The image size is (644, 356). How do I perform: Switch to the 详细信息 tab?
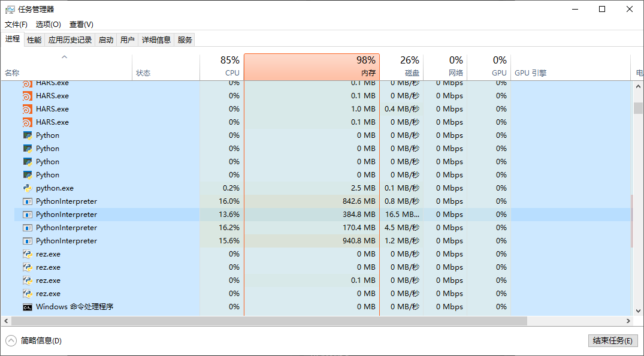(156, 40)
